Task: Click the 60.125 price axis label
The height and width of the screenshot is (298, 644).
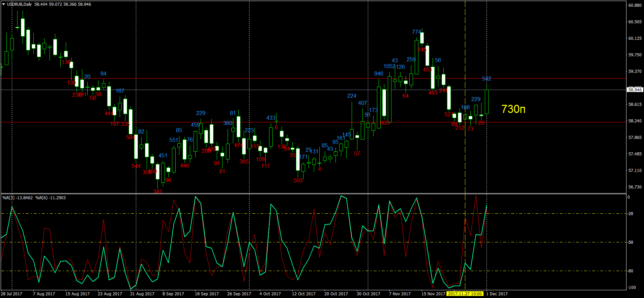Action: pyautogui.click(x=635, y=38)
